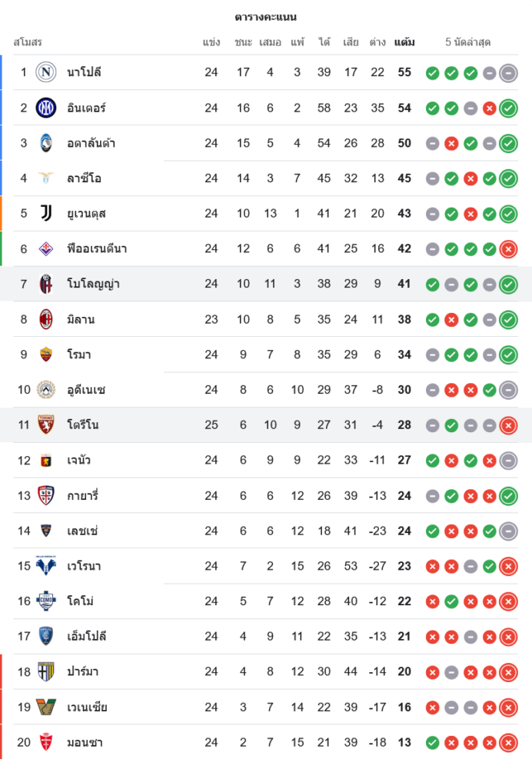Click Inter's latest match win indicator
The width and height of the screenshot is (532, 769).
pos(507,108)
